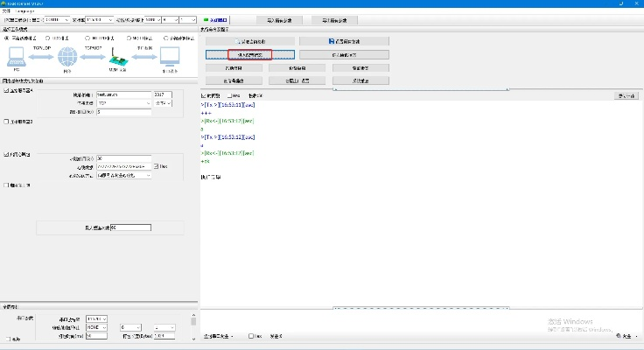This screenshot has width=644, height=350.
Task: Select the SMS transparent mode radio, last option
Action: (166, 38)
